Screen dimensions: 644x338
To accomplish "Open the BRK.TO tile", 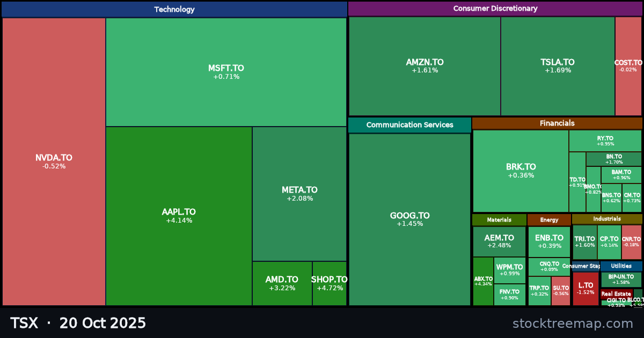I will tap(521, 171).
